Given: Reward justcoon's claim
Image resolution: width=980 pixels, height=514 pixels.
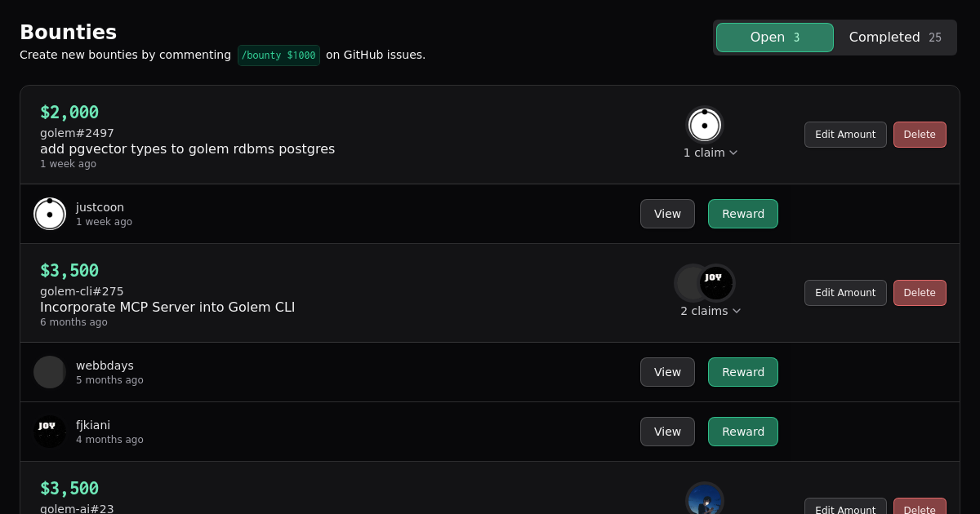Looking at the screenshot, I should point(743,214).
